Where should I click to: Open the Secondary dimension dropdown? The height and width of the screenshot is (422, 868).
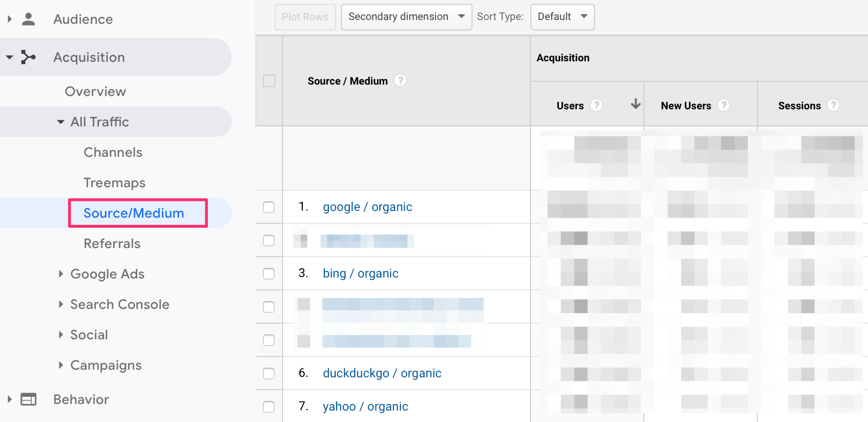[x=406, y=17]
